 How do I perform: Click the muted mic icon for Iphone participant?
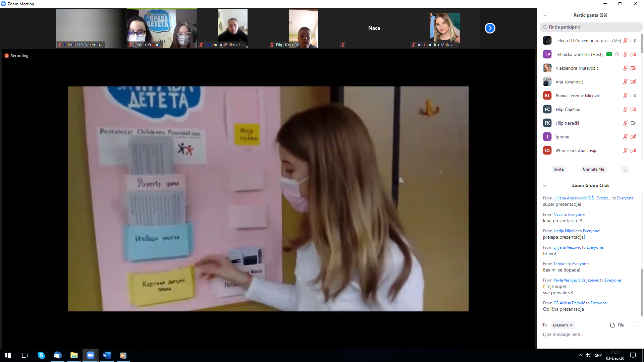[x=625, y=137]
